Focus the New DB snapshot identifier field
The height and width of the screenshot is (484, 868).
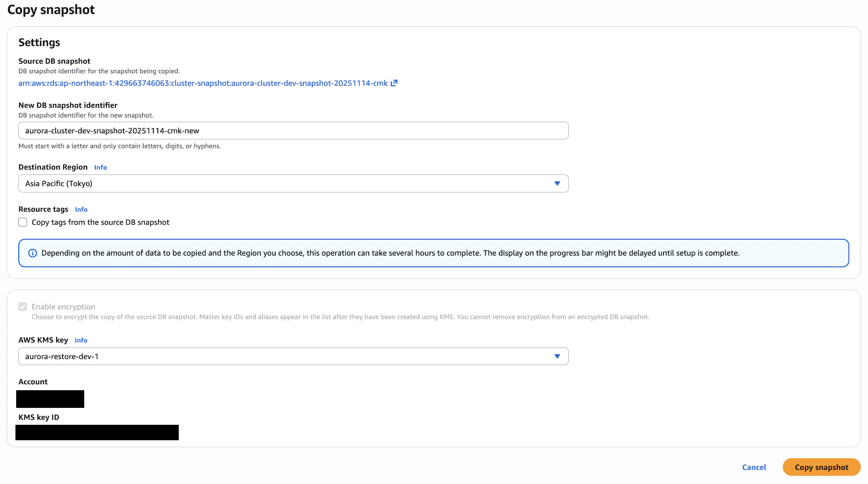tap(293, 131)
